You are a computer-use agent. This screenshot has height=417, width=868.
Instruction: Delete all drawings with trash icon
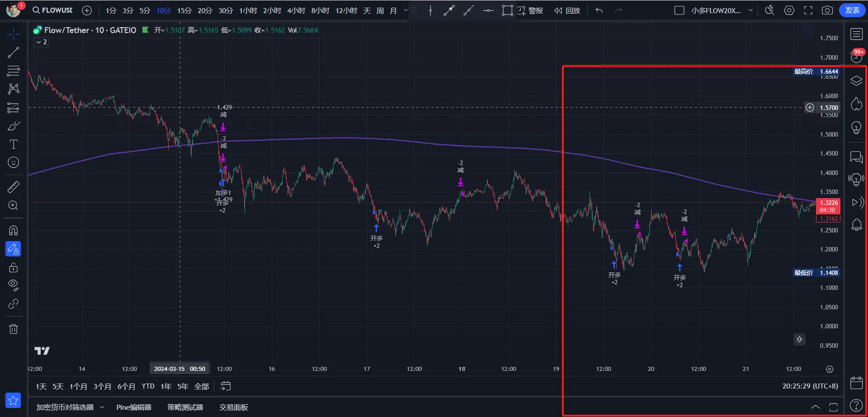(14, 329)
